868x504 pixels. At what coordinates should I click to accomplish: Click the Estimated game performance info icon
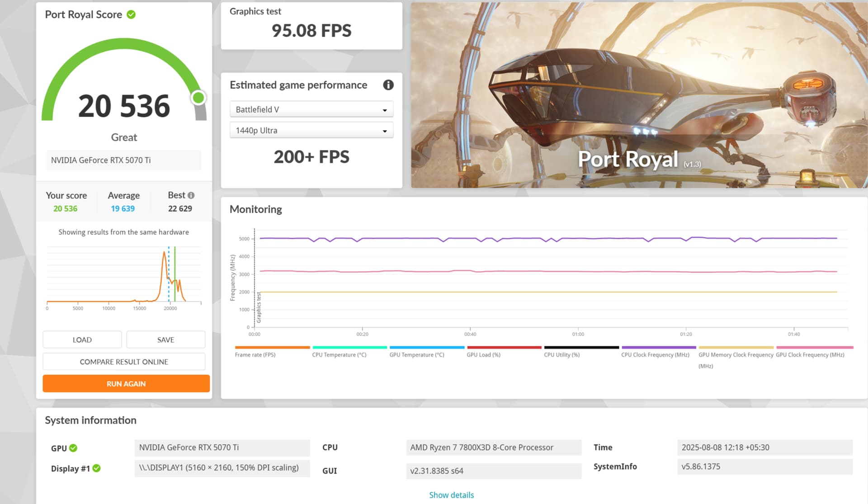(388, 85)
